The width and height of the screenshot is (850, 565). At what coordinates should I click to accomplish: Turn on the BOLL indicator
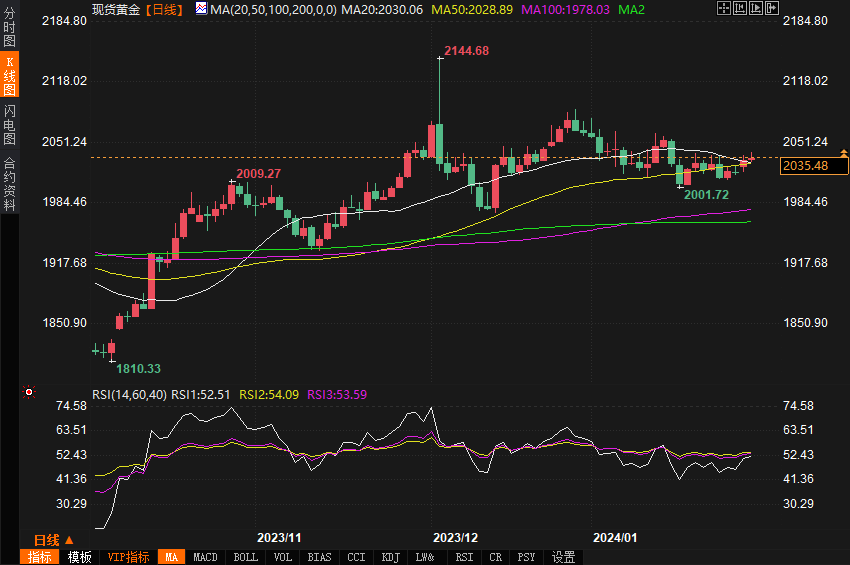[245, 557]
